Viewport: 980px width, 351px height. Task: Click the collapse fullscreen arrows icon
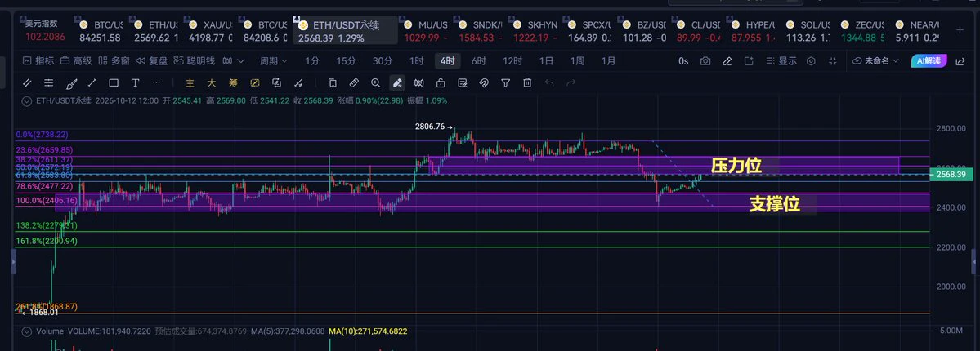click(x=833, y=61)
